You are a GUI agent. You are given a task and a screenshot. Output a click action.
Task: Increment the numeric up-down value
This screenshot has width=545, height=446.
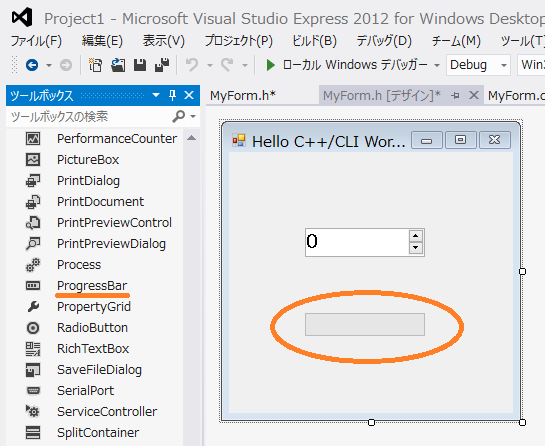(x=416, y=236)
